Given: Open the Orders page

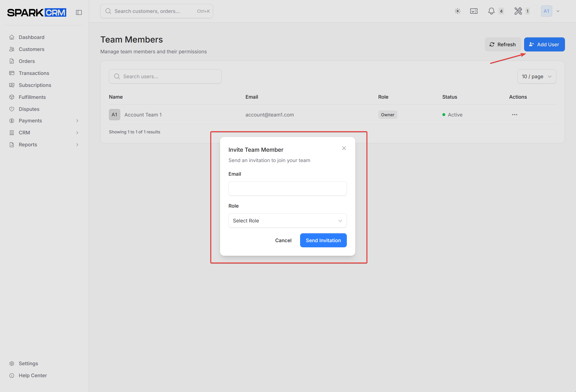Looking at the screenshot, I should [27, 61].
